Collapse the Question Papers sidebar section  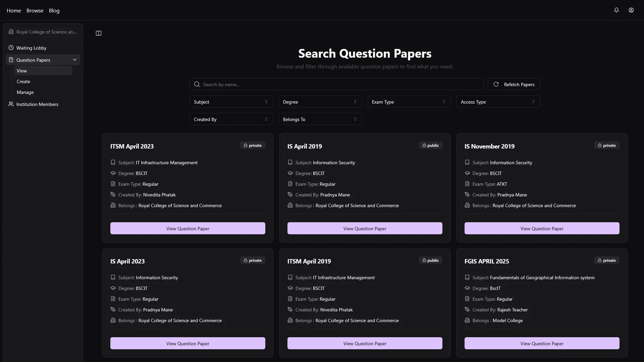click(74, 60)
